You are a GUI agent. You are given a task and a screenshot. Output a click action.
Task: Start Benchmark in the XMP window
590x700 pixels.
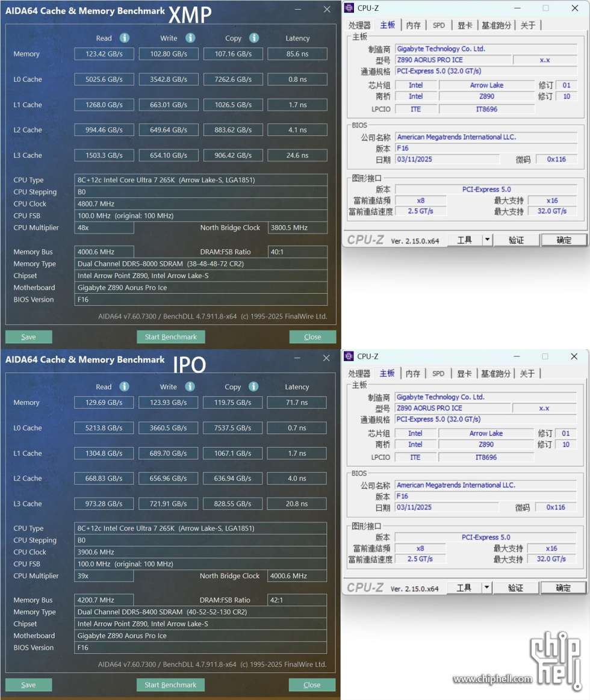point(170,337)
